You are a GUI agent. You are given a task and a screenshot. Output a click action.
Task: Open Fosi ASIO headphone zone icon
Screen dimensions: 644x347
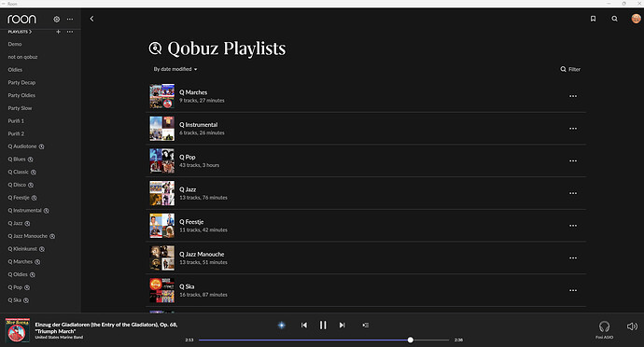point(604,326)
